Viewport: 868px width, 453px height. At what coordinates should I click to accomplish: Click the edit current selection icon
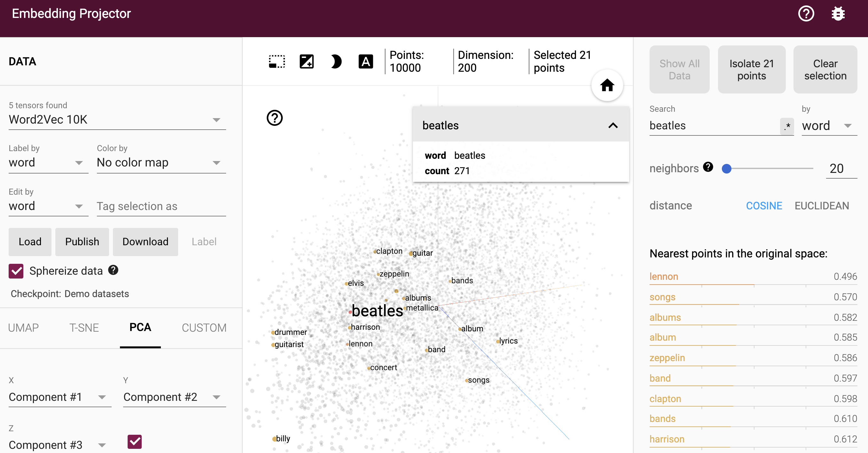[x=306, y=61]
